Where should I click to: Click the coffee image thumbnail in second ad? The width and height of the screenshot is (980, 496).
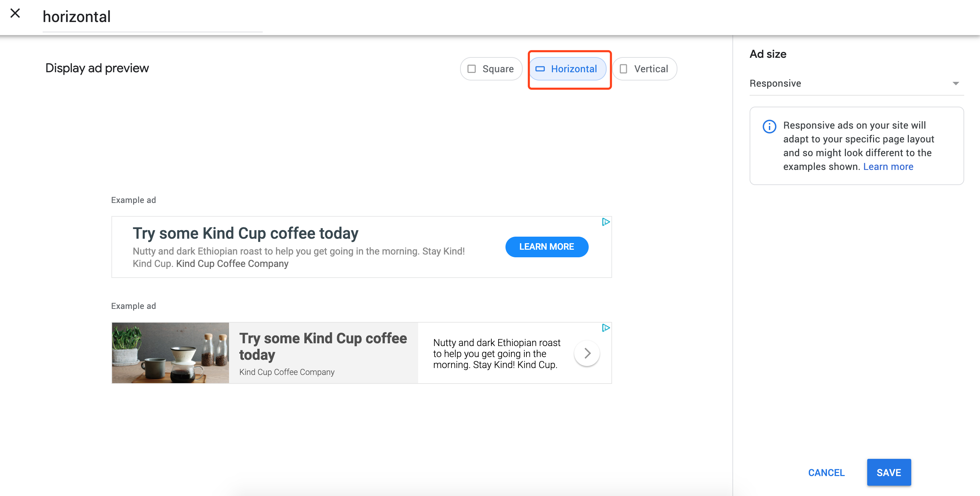[x=171, y=353]
